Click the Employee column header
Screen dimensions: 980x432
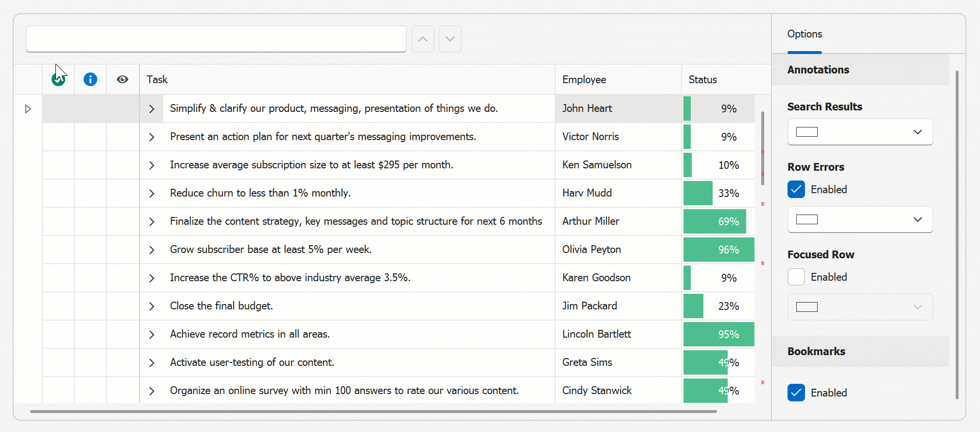point(617,79)
